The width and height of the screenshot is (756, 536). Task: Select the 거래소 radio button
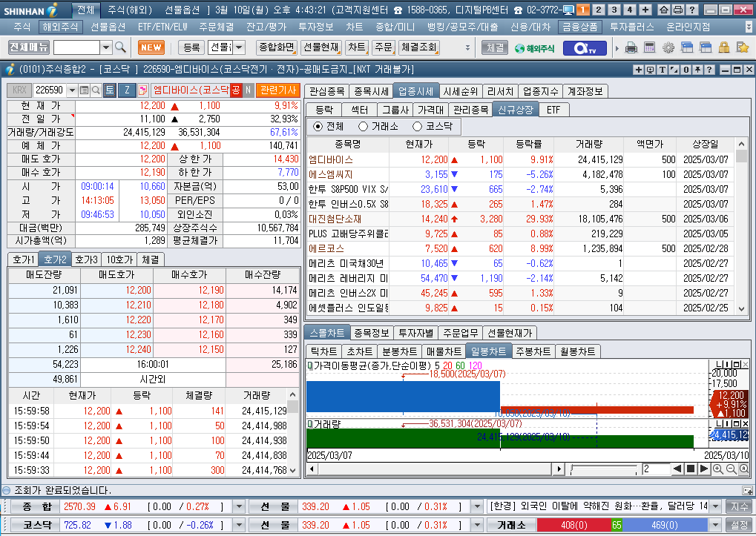coord(363,126)
